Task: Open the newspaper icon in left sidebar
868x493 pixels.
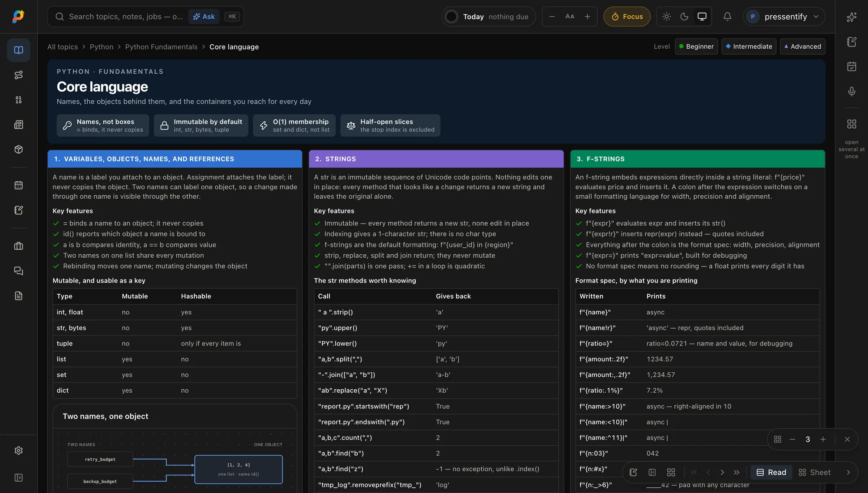Action: click(19, 125)
